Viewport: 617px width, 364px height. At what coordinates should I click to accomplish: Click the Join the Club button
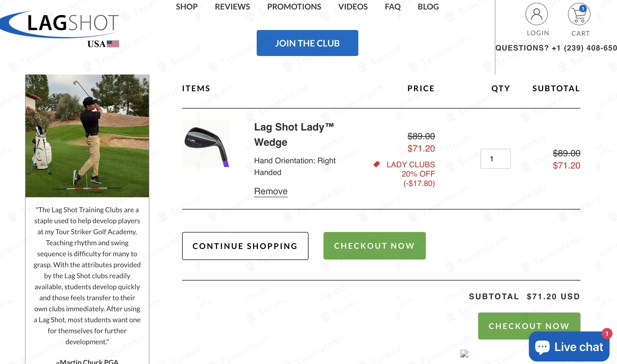(x=307, y=43)
